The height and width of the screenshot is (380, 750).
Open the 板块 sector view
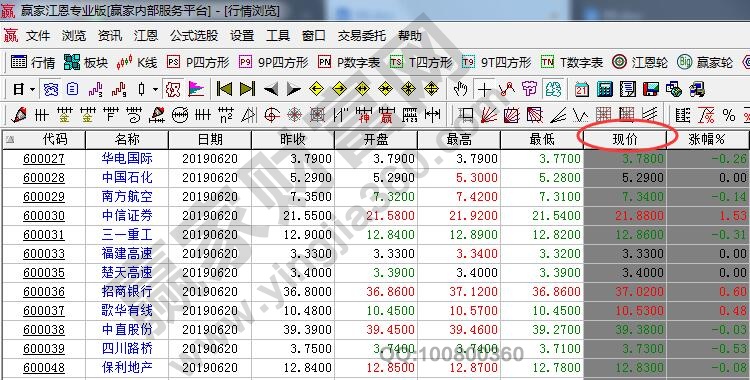click(x=86, y=62)
